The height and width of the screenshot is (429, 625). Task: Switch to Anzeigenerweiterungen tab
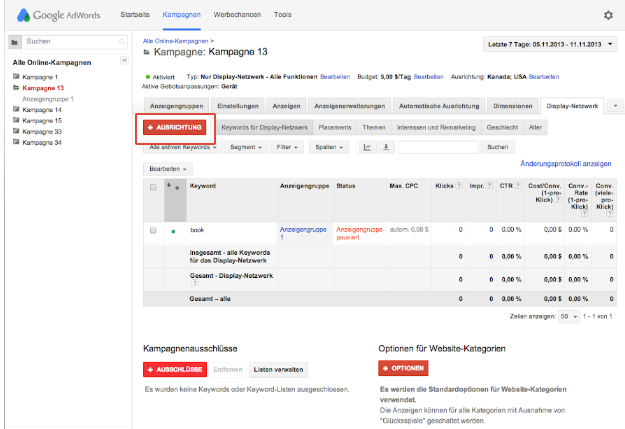[350, 106]
